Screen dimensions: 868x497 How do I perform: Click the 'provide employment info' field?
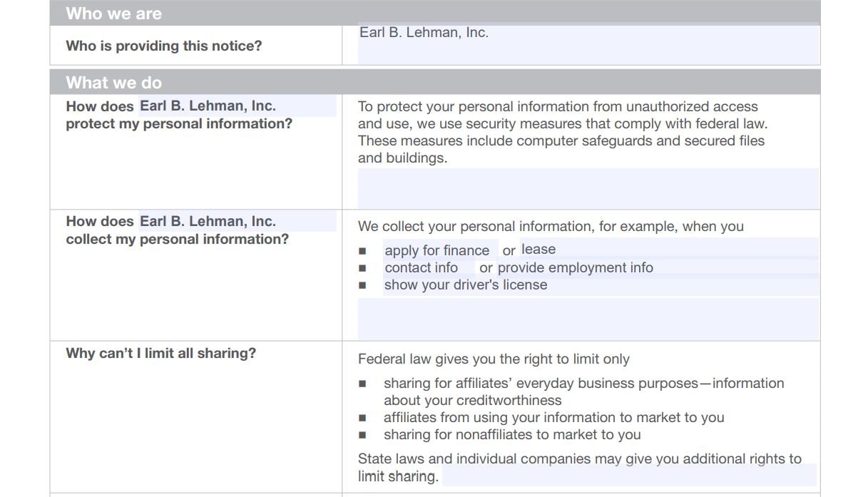657,267
